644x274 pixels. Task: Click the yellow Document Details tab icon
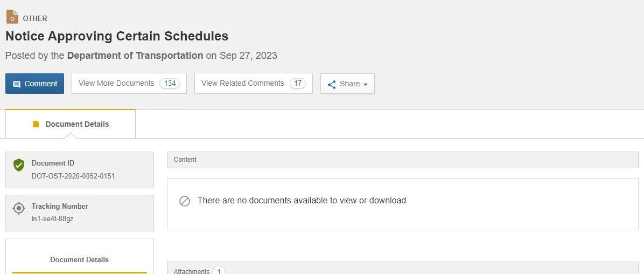(x=36, y=124)
